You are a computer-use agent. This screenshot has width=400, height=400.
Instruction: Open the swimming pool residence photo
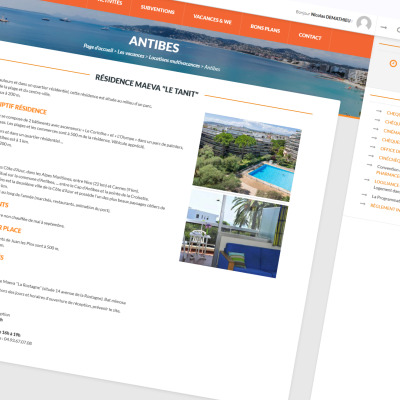pyautogui.click(x=247, y=157)
